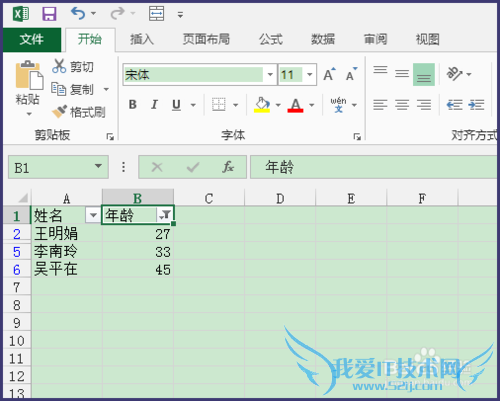Confirm the entry with the checkmark
The width and height of the screenshot is (500, 401).
coord(193,167)
